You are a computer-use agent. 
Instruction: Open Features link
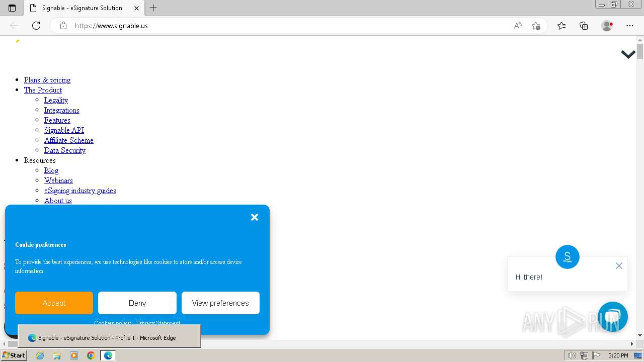pos(57,120)
